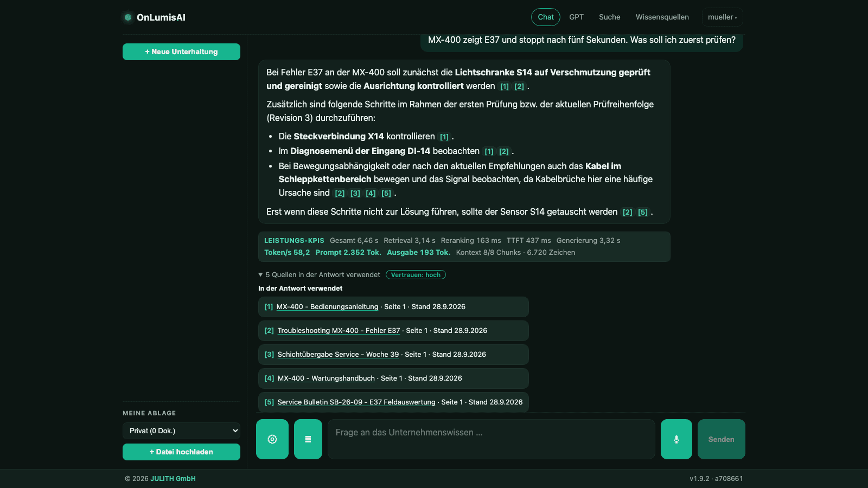Switch to the GPT tab
868x488 pixels.
[577, 17]
